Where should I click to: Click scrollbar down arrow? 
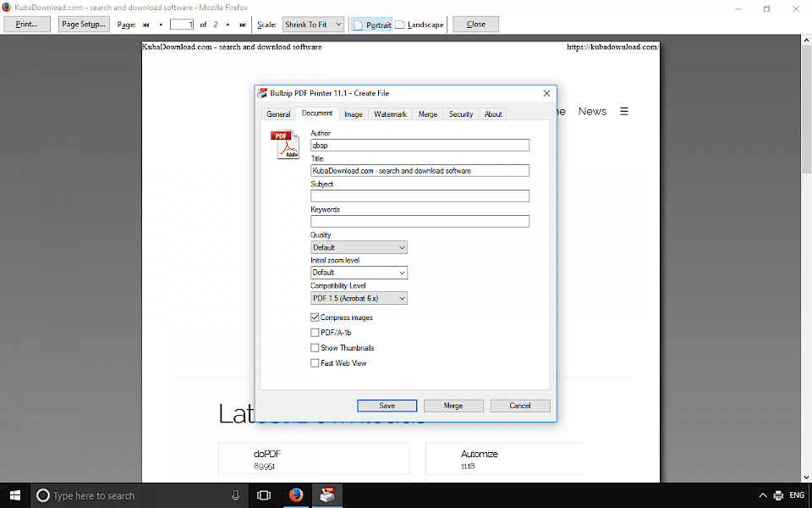point(806,478)
